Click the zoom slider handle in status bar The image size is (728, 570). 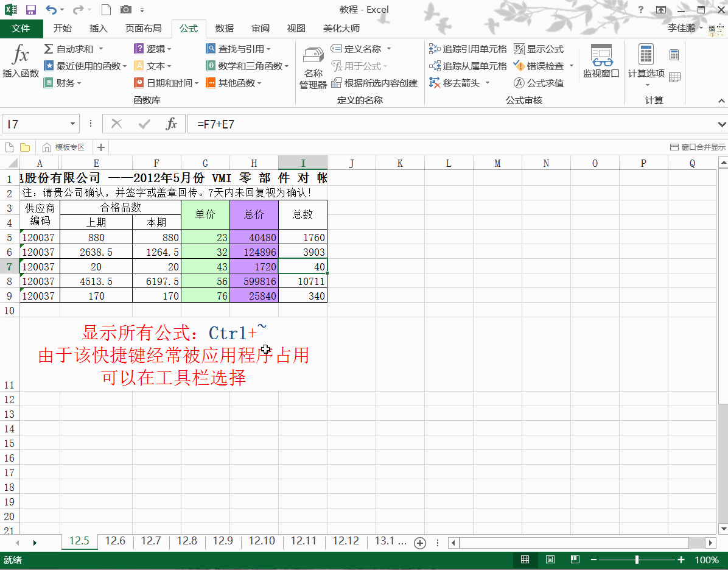pyautogui.click(x=637, y=560)
